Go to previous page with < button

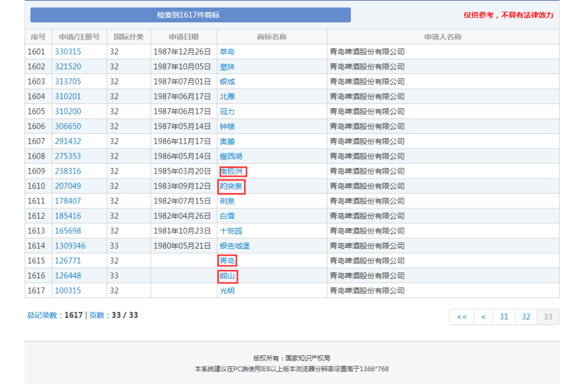[x=483, y=317]
